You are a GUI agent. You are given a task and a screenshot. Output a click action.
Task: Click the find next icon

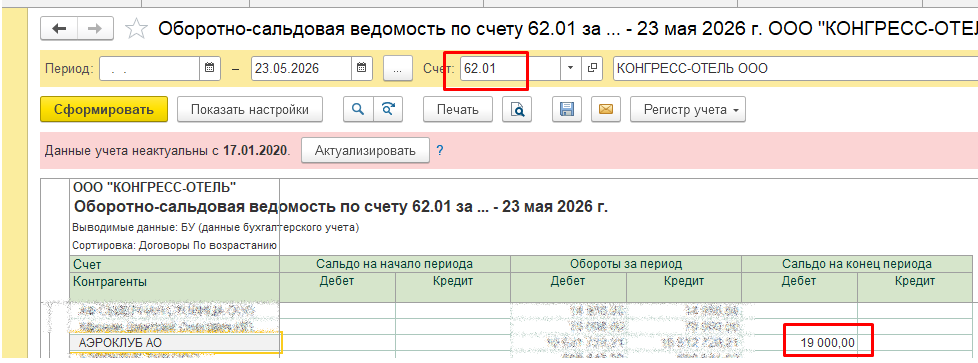point(388,110)
